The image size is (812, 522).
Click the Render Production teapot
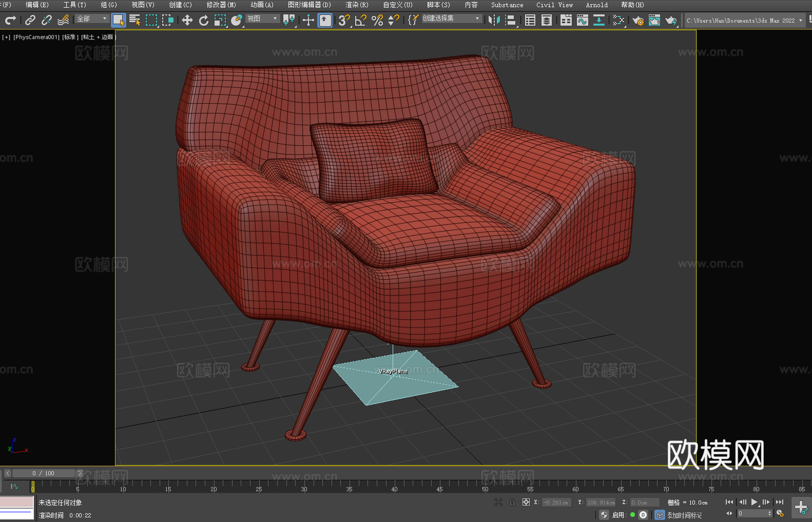click(x=671, y=21)
